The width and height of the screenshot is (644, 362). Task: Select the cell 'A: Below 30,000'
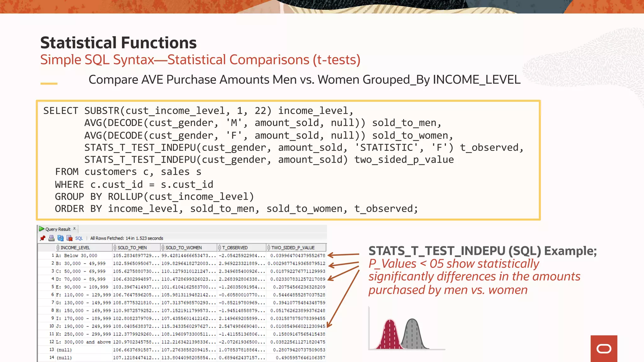click(84, 255)
